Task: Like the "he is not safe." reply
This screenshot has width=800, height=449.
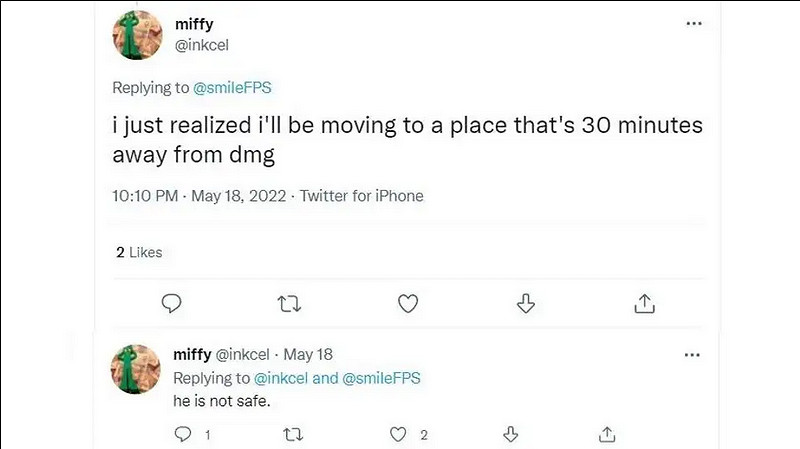Action: 400,434
